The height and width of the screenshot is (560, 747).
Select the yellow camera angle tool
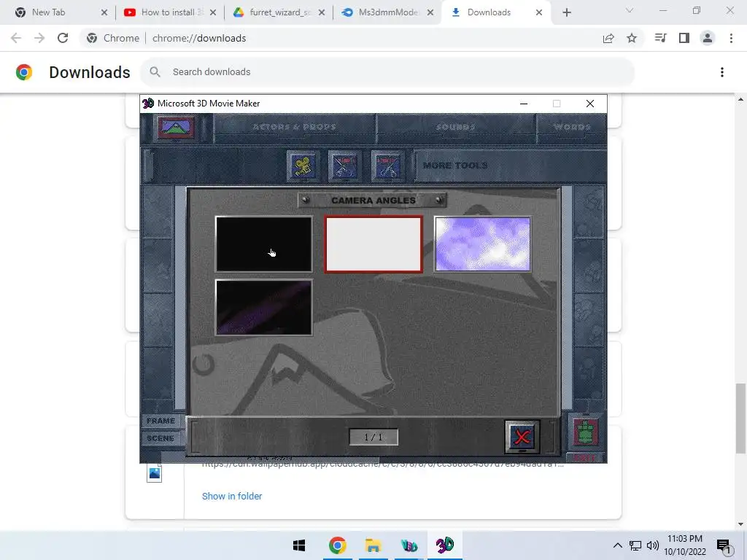pyautogui.click(x=303, y=166)
